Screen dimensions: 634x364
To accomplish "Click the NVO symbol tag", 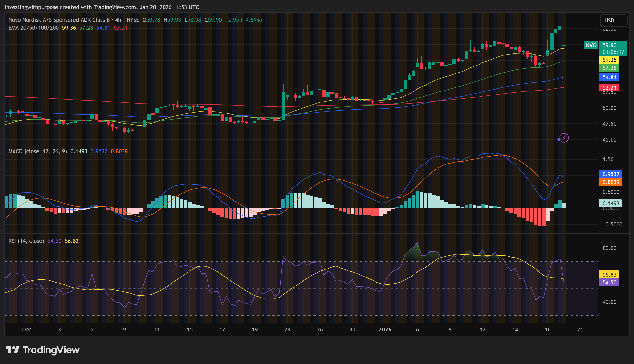I will click(591, 45).
